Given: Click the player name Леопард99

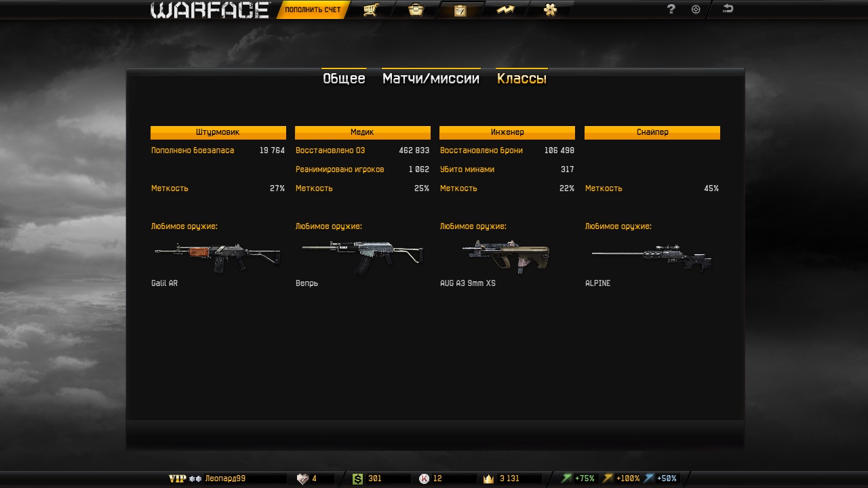Looking at the screenshot, I should pyautogui.click(x=225, y=479).
